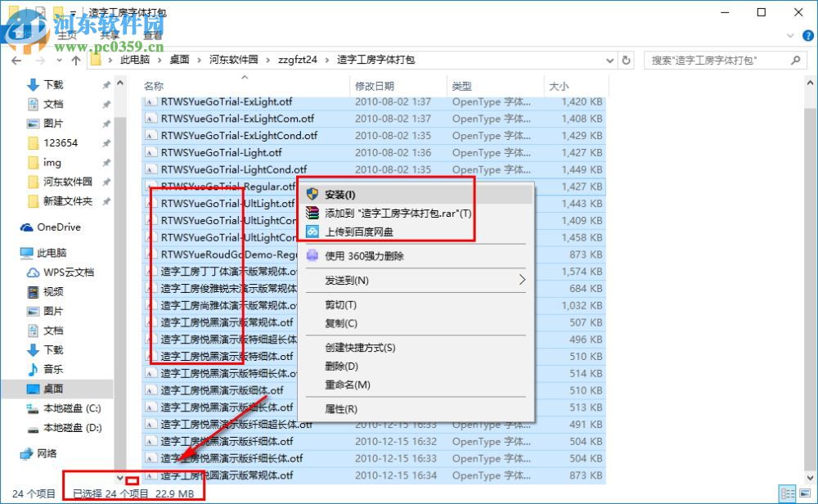Unpin 文档 from Quick access
Viewport: 818px width, 504px height.
click(x=106, y=104)
